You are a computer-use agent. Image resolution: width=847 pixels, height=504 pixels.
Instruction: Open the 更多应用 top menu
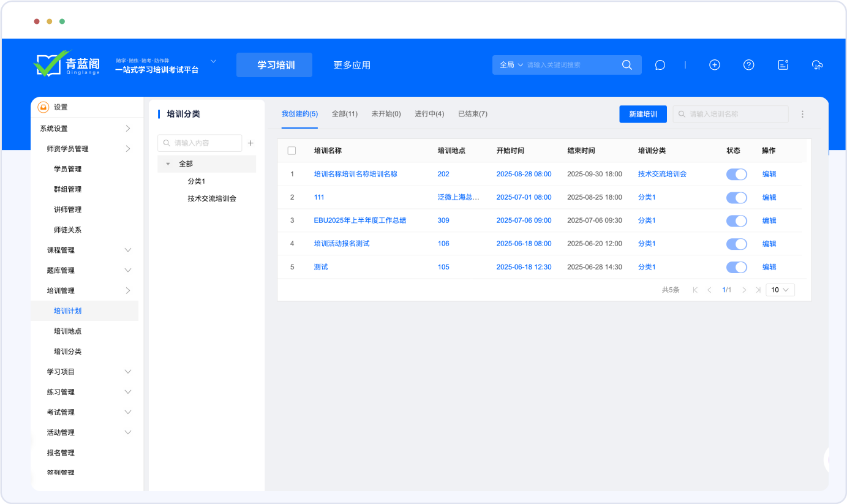tap(352, 65)
